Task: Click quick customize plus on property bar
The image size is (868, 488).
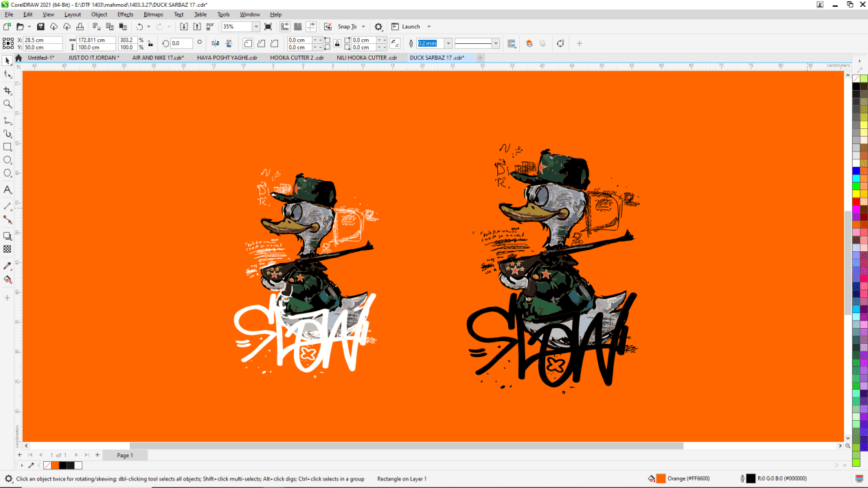Action: (579, 43)
